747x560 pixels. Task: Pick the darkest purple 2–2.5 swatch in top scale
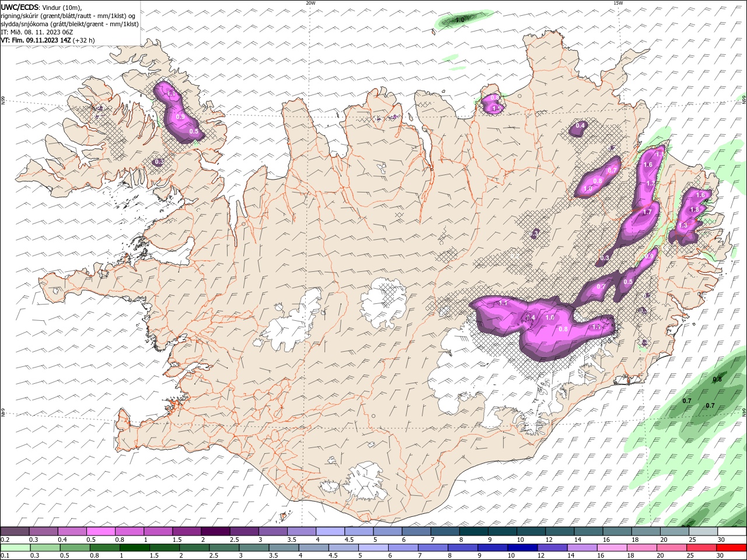[x=215, y=531]
